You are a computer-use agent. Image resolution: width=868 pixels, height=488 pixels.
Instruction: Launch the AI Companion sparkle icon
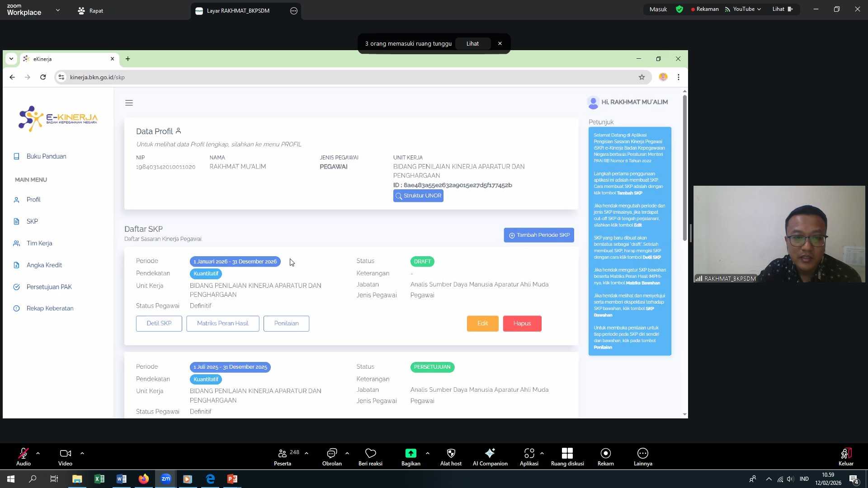click(490, 453)
